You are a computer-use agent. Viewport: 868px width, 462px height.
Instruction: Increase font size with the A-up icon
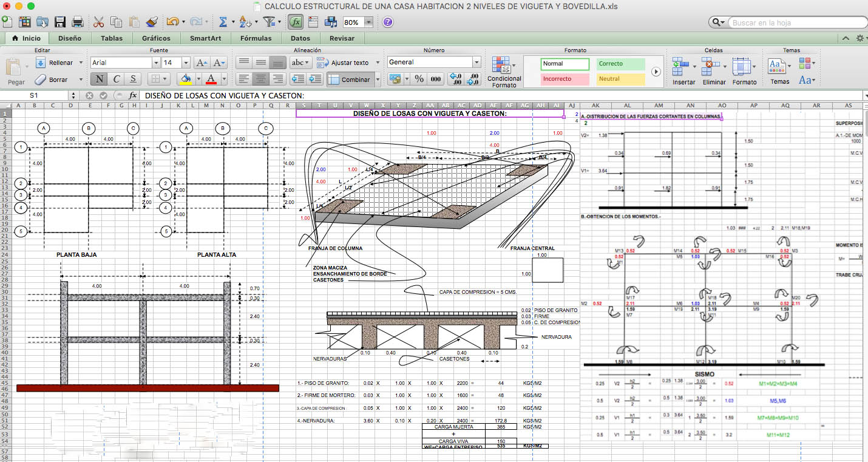[202, 63]
